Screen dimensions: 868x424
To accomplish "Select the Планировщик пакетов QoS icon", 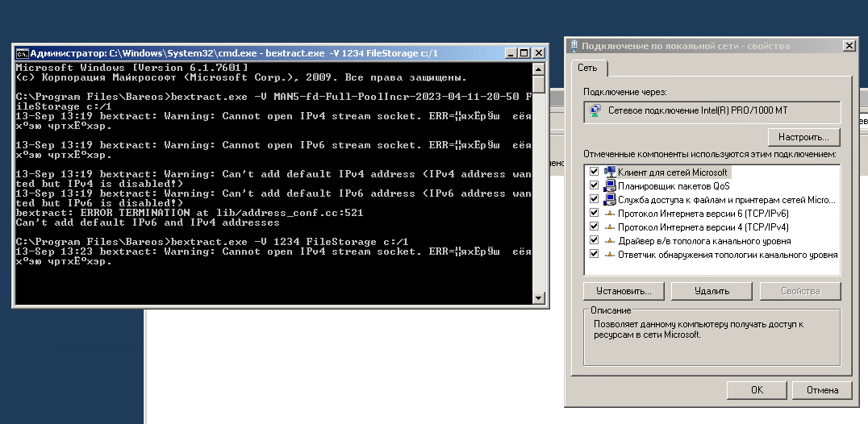I will click(x=610, y=186).
